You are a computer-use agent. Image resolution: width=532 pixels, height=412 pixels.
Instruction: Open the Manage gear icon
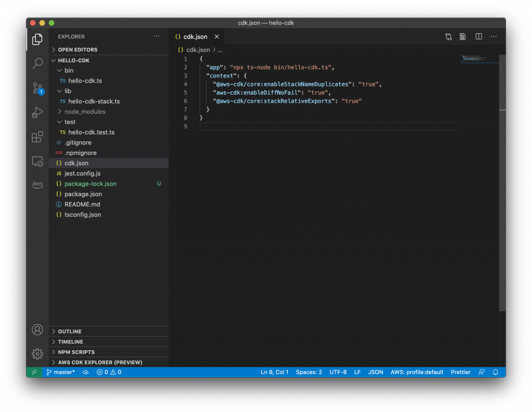[37, 354]
